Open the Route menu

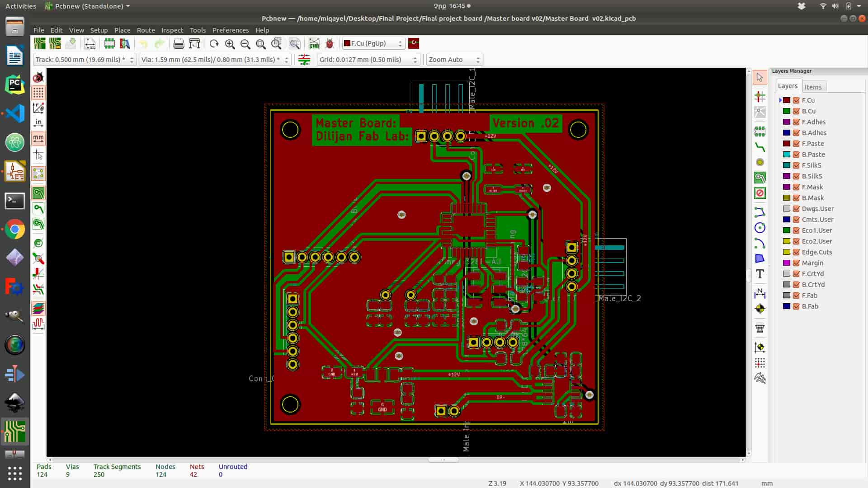tap(146, 30)
